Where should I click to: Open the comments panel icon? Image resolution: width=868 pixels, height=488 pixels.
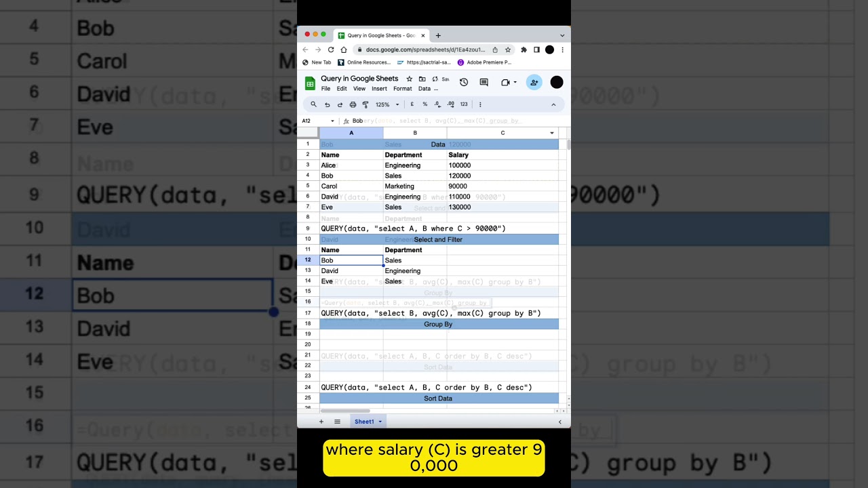pyautogui.click(x=484, y=82)
